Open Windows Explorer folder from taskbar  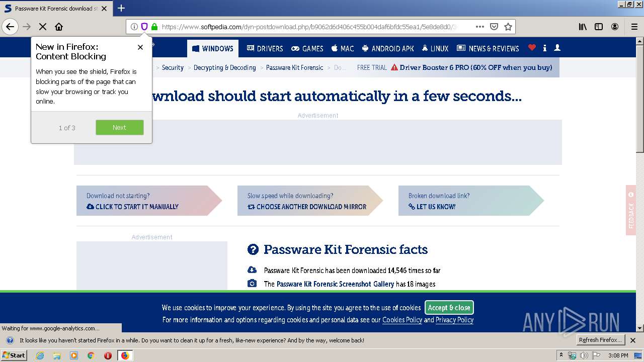pos(57,355)
